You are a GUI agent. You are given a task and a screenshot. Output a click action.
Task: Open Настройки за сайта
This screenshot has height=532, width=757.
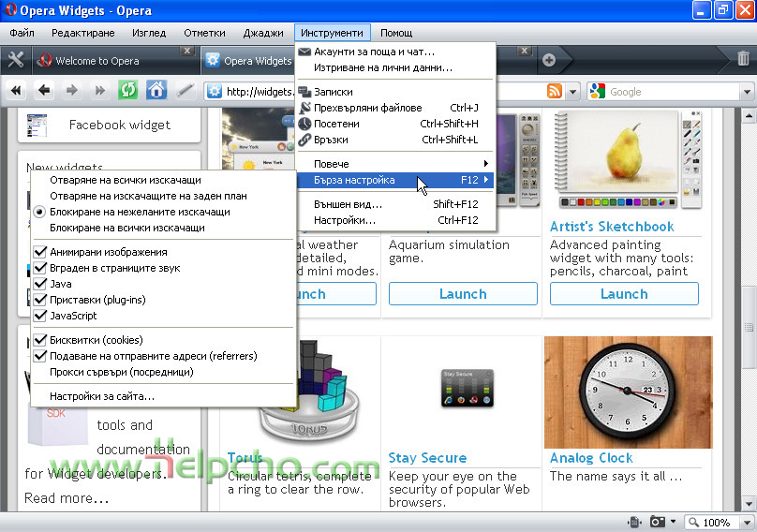coord(164,396)
